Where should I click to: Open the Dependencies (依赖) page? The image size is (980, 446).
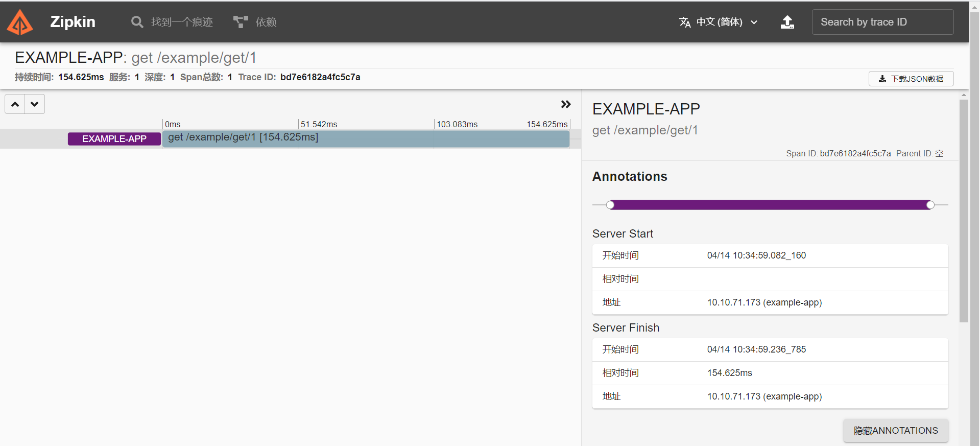coord(255,22)
